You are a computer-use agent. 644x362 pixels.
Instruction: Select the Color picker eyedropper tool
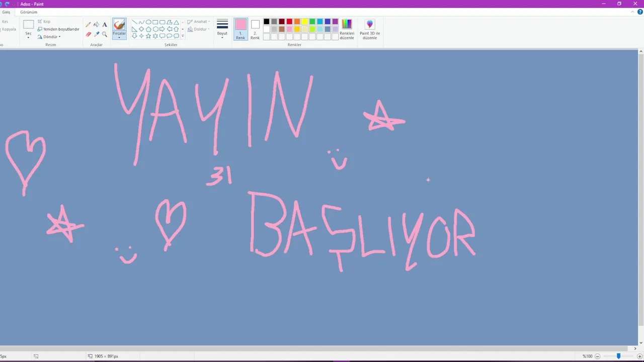pyautogui.click(x=97, y=34)
